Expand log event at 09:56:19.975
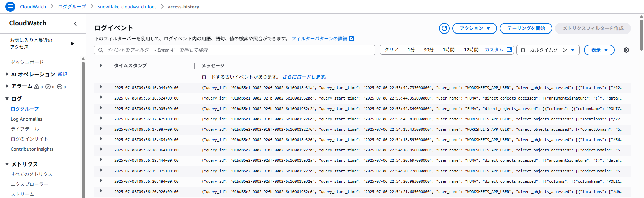This screenshot has width=644, height=198. (x=101, y=170)
